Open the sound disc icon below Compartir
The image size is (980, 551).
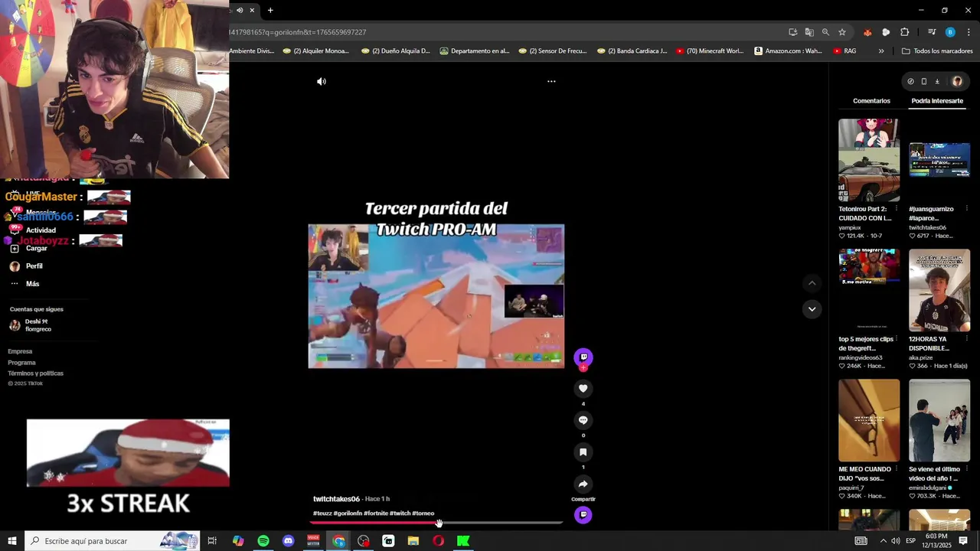pos(583,515)
